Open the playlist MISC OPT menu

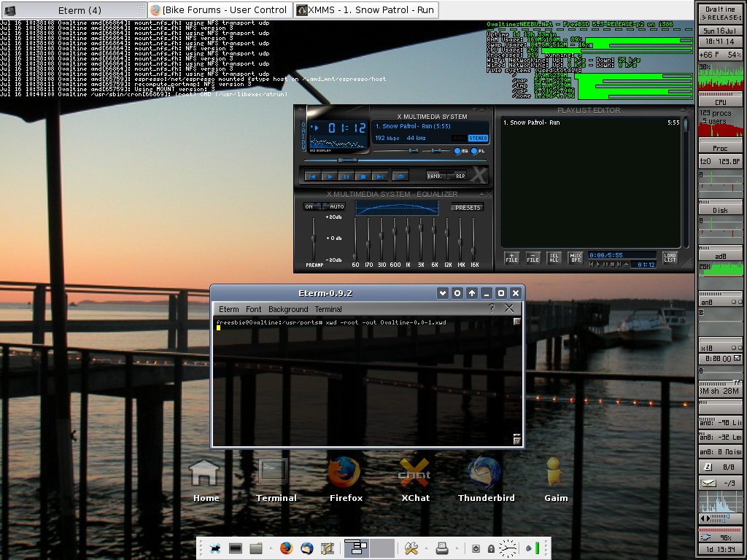pyautogui.click(x=576, y=257)
